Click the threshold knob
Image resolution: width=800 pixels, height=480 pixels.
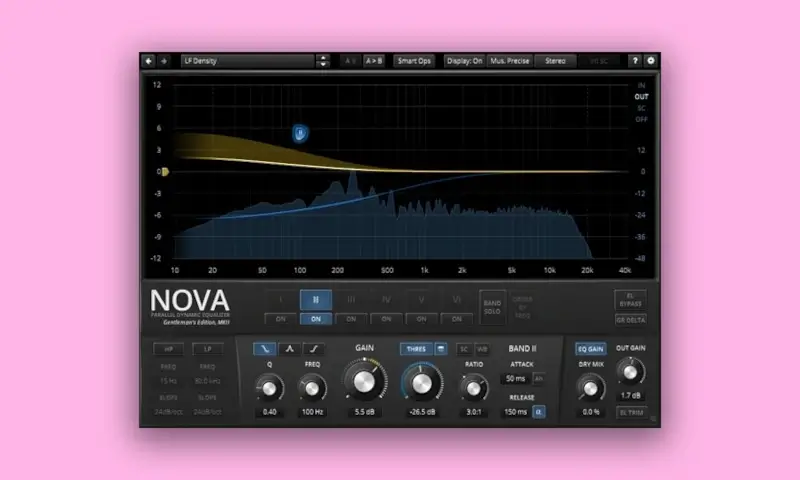422,384
